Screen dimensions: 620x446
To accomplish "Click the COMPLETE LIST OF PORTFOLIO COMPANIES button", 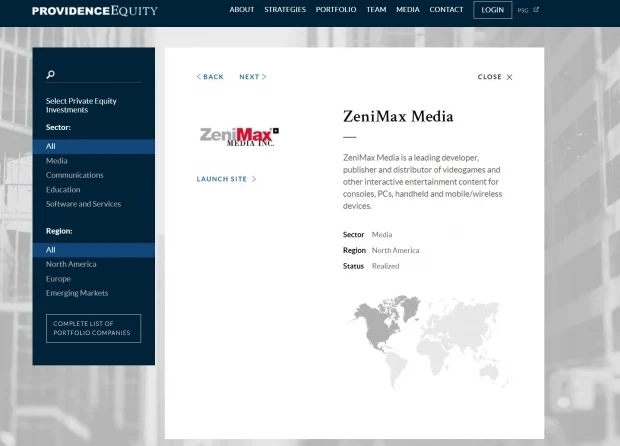I will pyautogui.click(x=93, y=328).
